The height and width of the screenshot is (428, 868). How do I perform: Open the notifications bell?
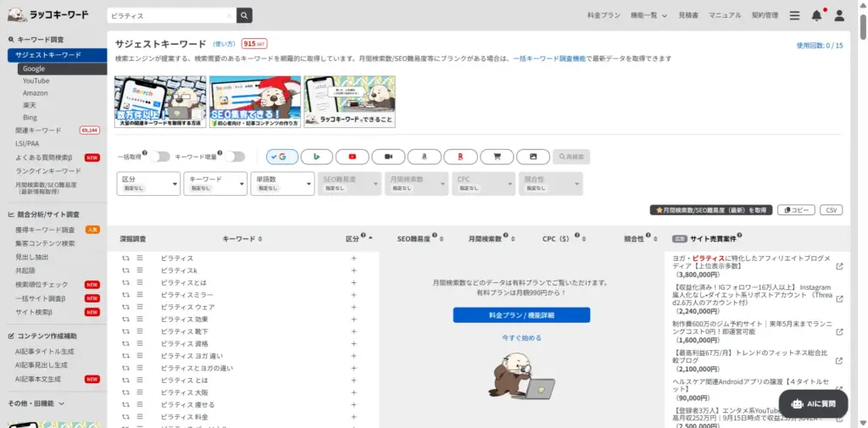(x=816, y=15)
